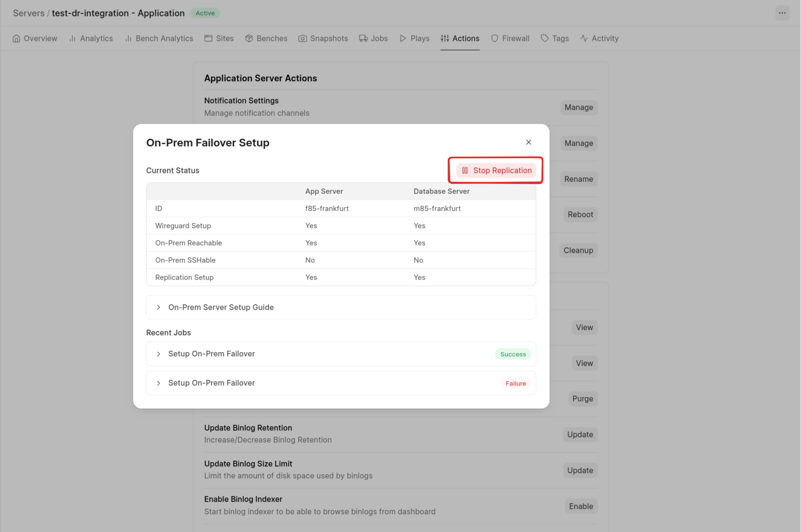Click the Servers breadcrumb link
Image resolution: width=801 pixels, height=532 pixels.
tap(28, 13)
